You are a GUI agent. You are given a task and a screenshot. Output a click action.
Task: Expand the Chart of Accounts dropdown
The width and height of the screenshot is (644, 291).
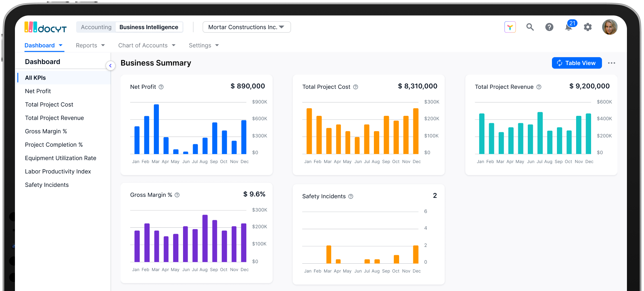147,45
